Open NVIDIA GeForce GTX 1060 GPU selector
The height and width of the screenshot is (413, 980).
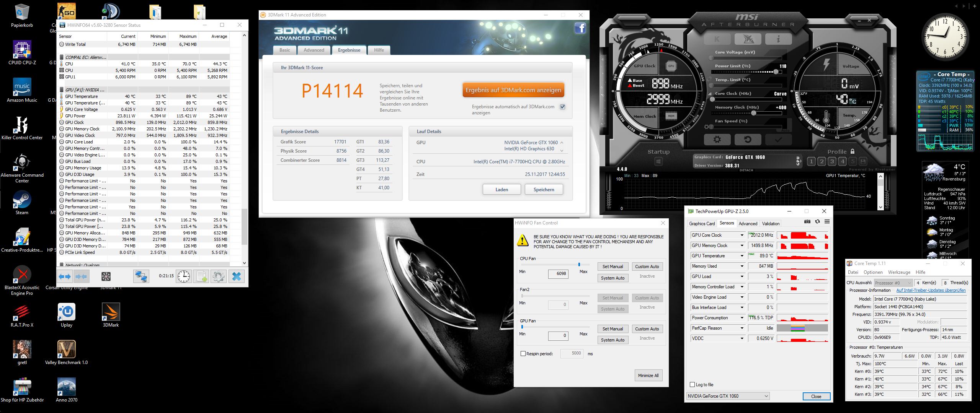(728, 396)
